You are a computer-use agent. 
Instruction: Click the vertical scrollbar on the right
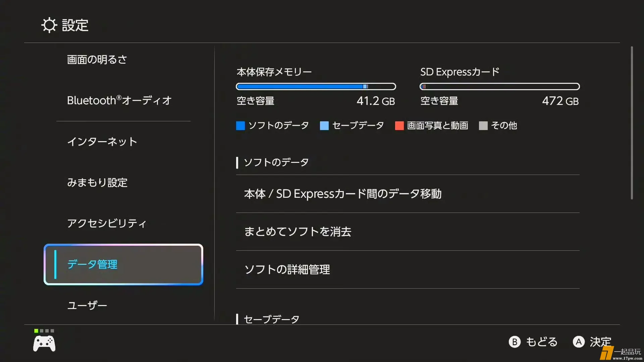tap(632, 123)
